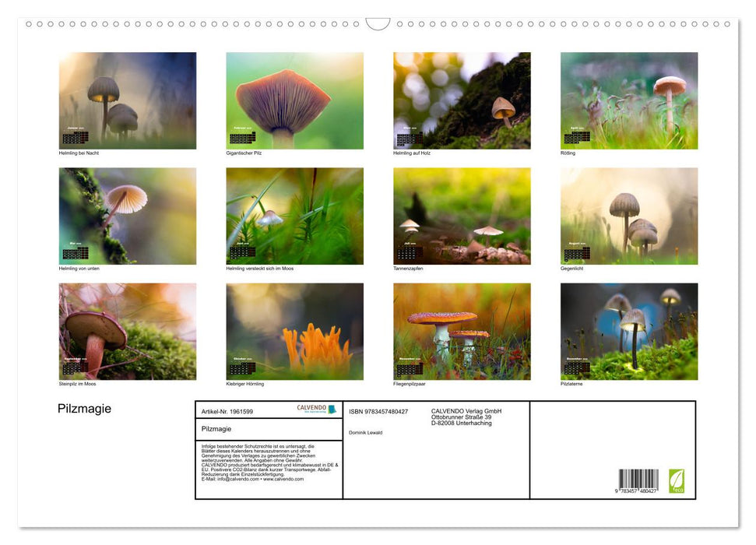
Task: Click the large Pilzmagie title at bottom left
Action: click(x=84, y=409)
